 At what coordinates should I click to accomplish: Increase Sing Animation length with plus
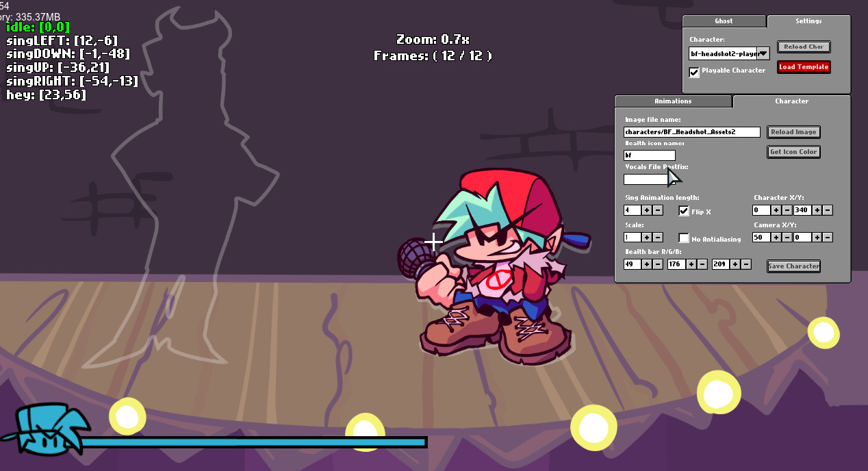pos(646,210)
